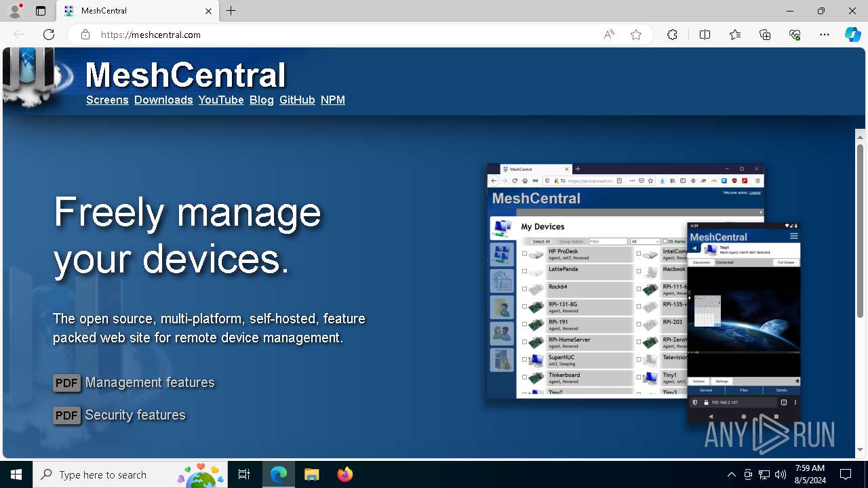Viewport: 868px width, 488px height.
Task: Open the notification center icon
Action: (846, 474)
